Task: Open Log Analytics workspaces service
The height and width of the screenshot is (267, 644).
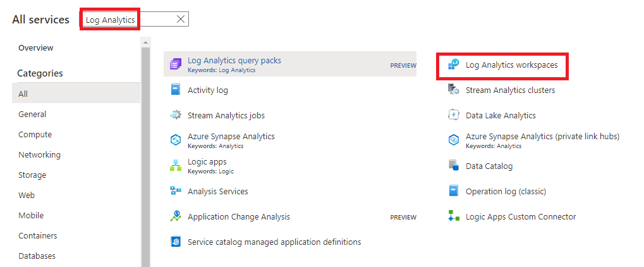Action: tap(512, 65)
